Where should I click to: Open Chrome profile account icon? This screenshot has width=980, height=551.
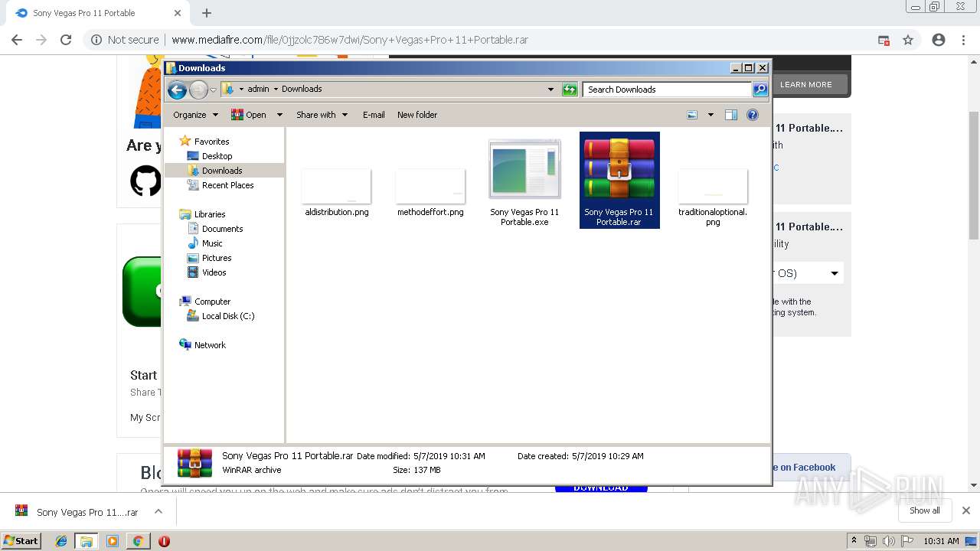coord(939,40)
